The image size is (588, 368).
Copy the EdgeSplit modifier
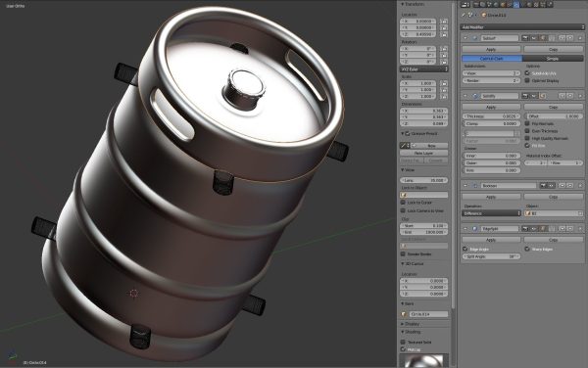pos(554,240)
